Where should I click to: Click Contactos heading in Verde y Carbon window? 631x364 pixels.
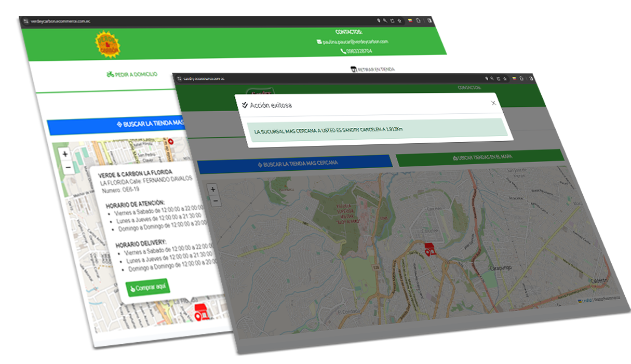pos(348,32)
